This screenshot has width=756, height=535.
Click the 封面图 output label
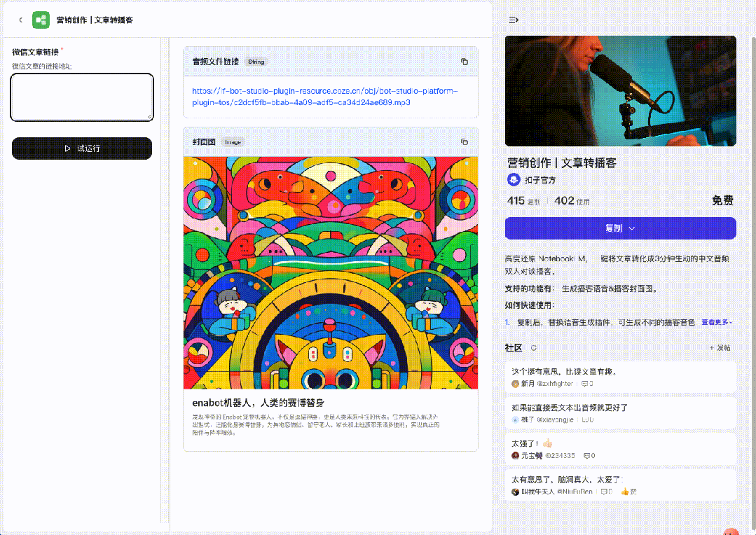pos(204,141)
